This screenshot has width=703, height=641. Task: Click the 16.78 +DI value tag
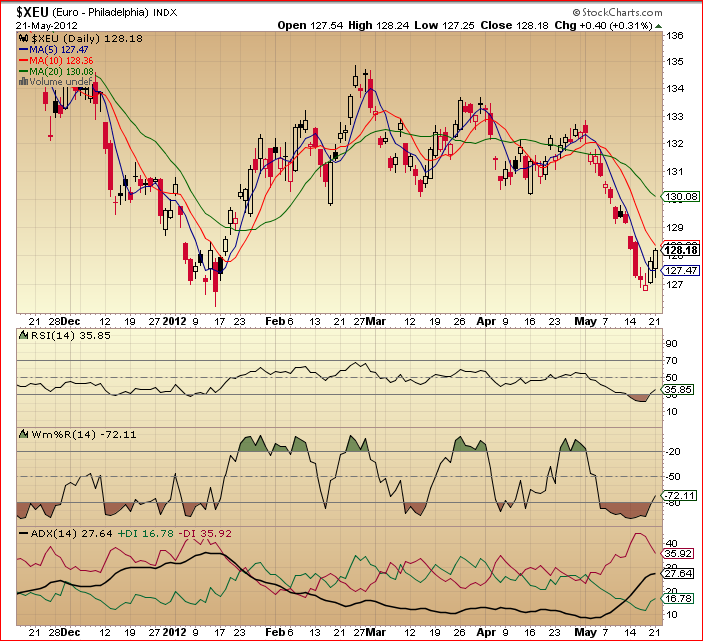point(678,599)
